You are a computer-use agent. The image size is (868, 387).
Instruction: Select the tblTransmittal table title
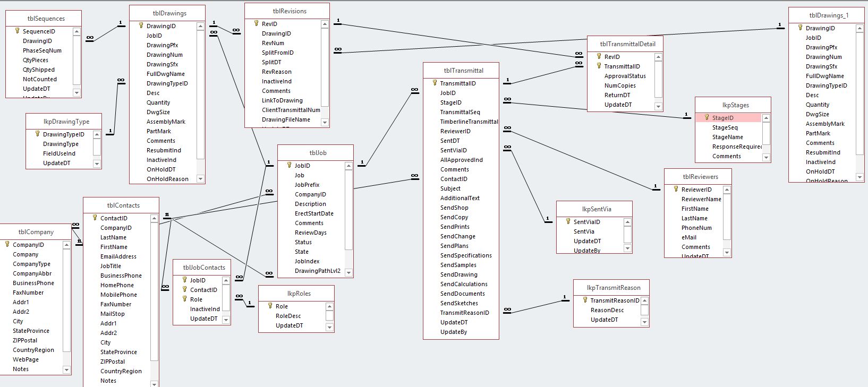[x=464, y=71]
